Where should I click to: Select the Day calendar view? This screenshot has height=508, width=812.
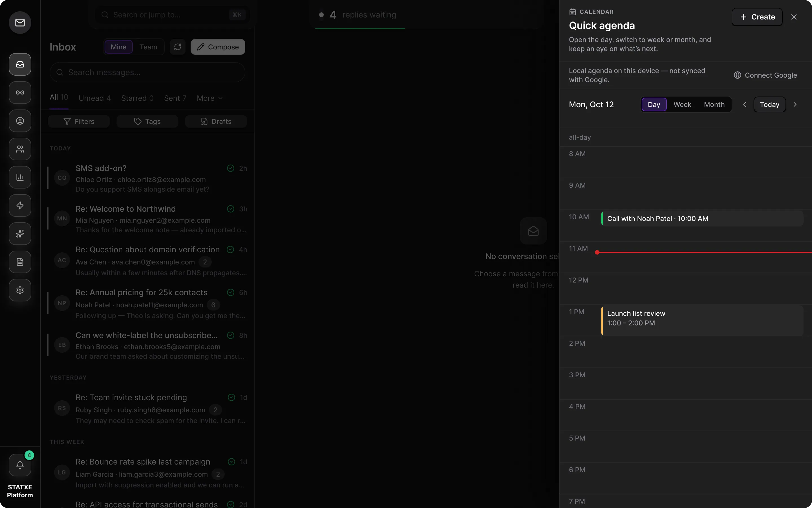[x=654, y=104]
